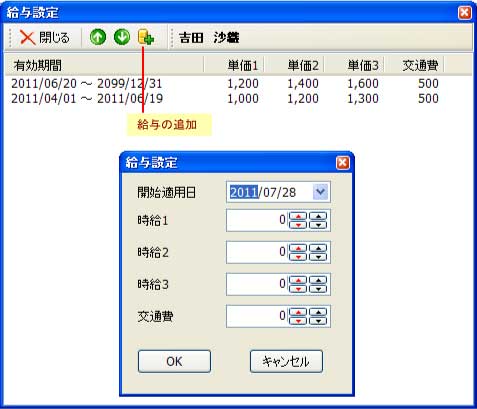Increase 時給2 with red up arrow

click(x=298, y=248)
